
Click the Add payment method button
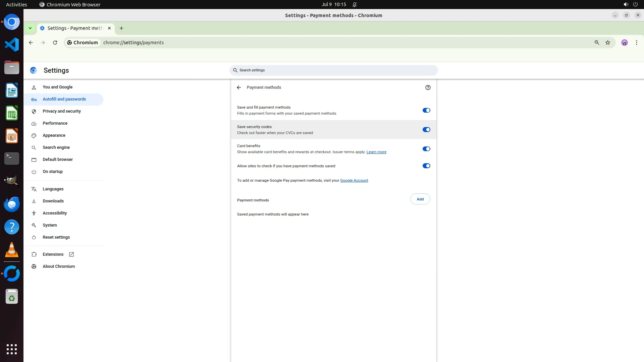click(420, 199)
